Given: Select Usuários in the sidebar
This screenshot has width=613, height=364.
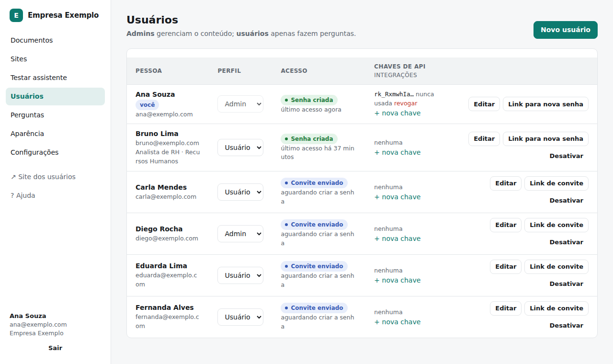Looking at the screenshot, I should 55,96.
